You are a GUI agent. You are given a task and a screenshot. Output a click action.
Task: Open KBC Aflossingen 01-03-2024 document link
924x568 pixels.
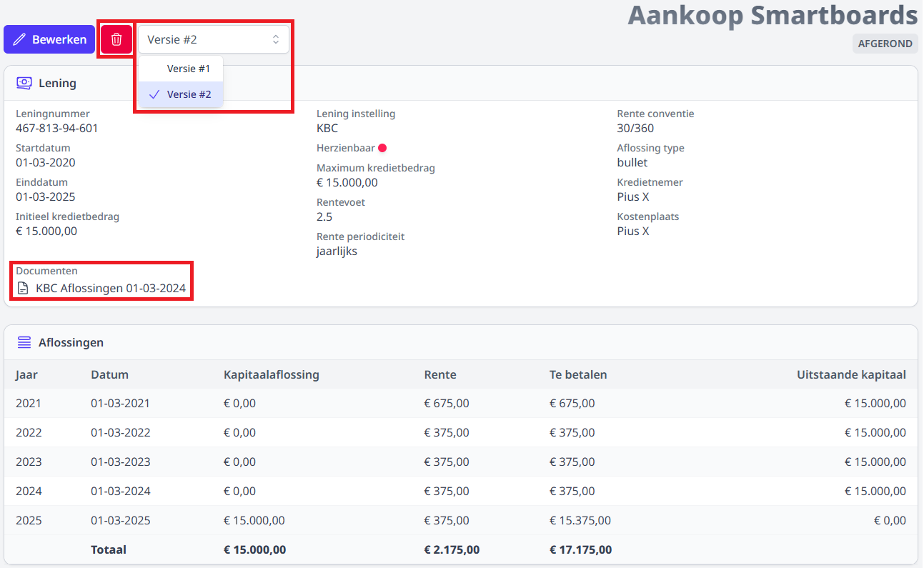click(x=110, y=289)
